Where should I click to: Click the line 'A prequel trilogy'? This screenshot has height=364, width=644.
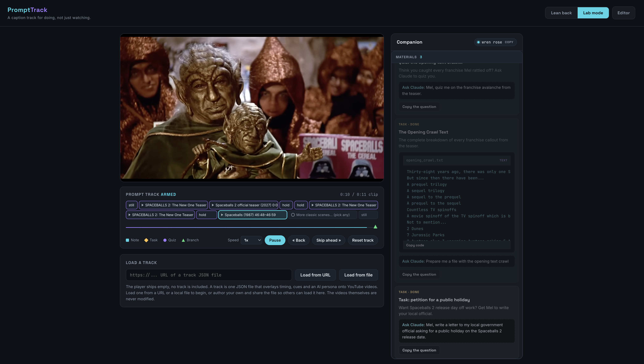[x=427, y=184]
